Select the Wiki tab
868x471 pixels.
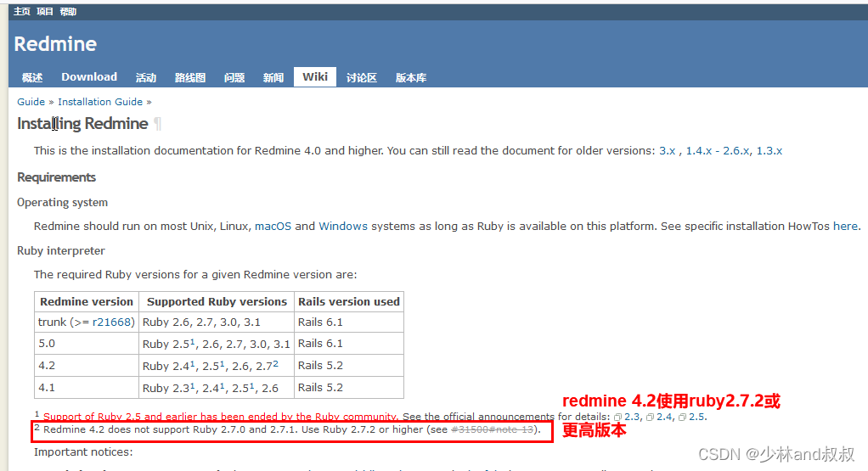pos(315,77)
